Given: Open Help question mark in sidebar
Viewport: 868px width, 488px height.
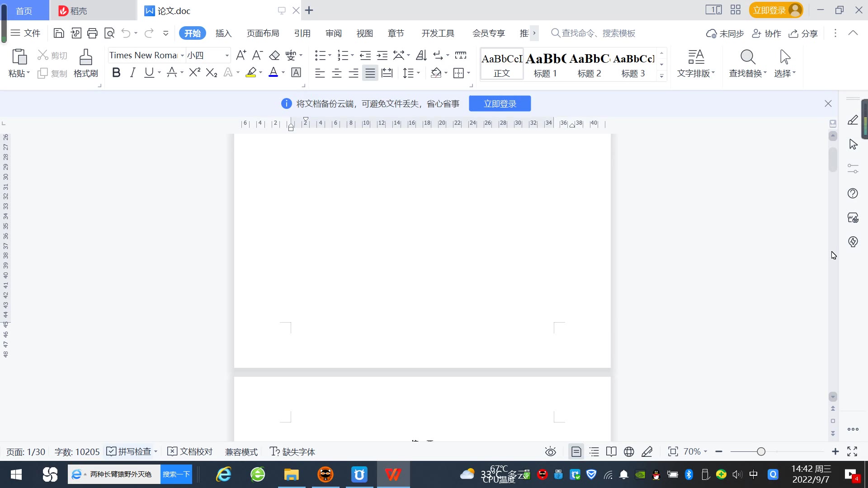Looking at the screenshot, I should pos(853,193).
